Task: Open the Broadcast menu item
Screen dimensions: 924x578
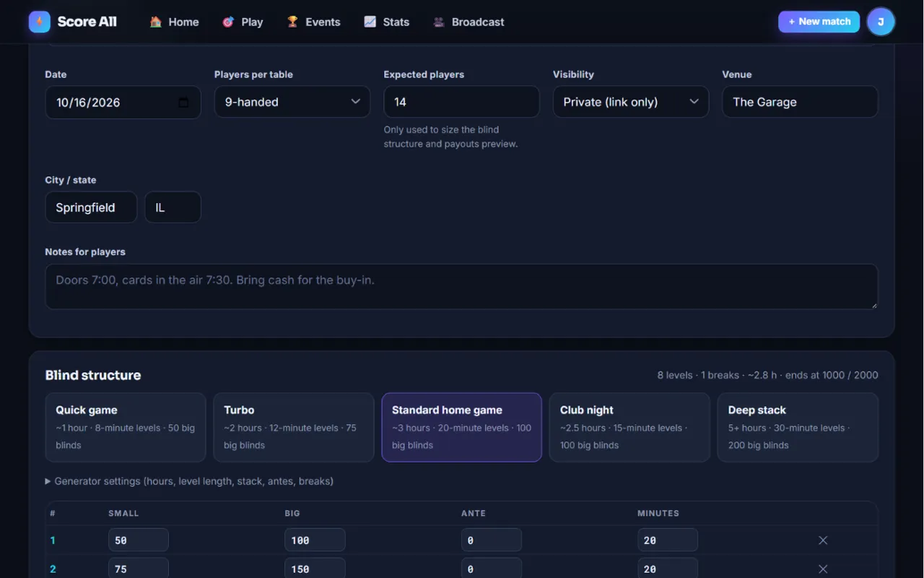Action: (x=468, y=22)
